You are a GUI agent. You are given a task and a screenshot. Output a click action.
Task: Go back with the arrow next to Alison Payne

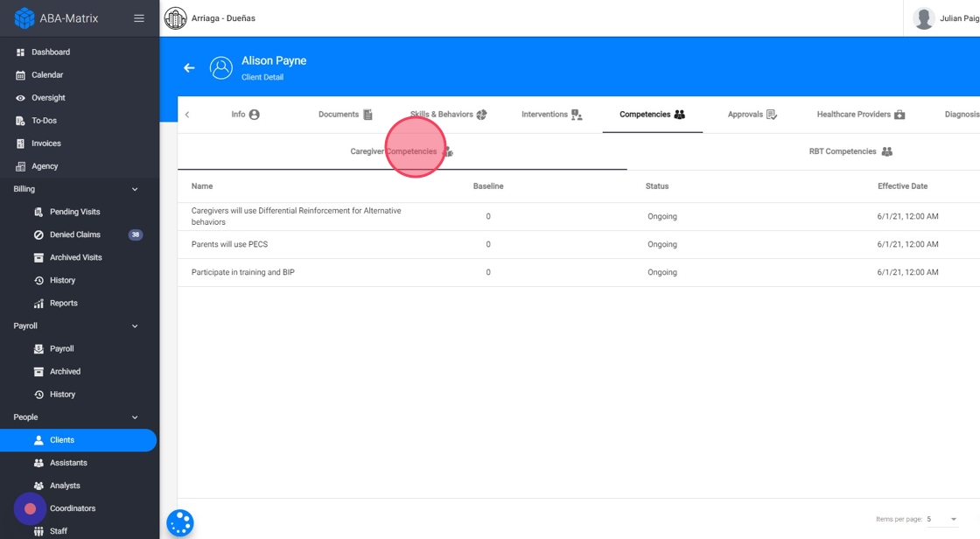coord(189,67)
